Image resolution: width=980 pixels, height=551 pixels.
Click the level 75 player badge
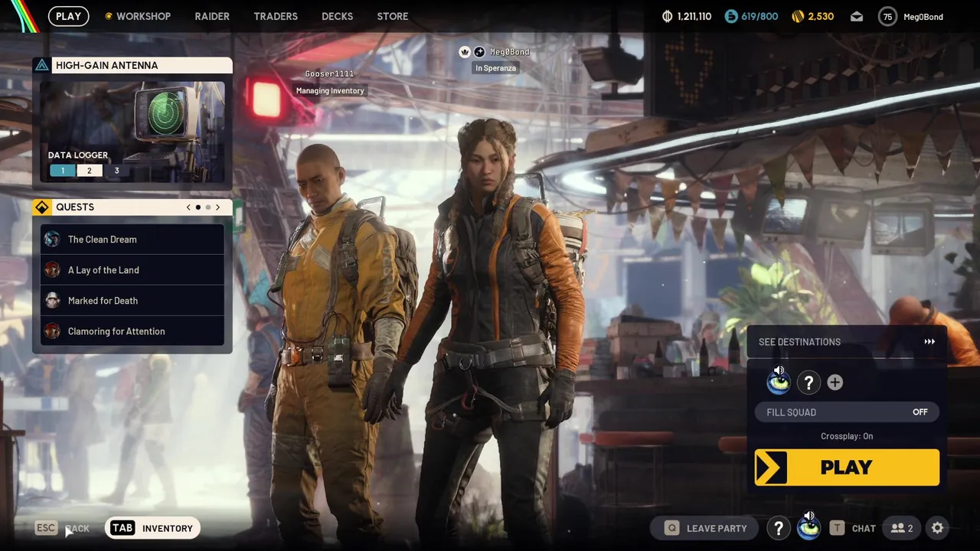(x=887, y=16)
